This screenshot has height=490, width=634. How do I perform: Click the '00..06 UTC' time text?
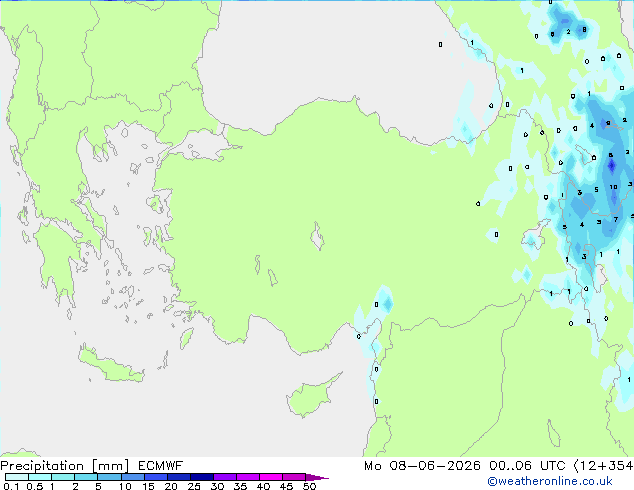coord(527,466)
